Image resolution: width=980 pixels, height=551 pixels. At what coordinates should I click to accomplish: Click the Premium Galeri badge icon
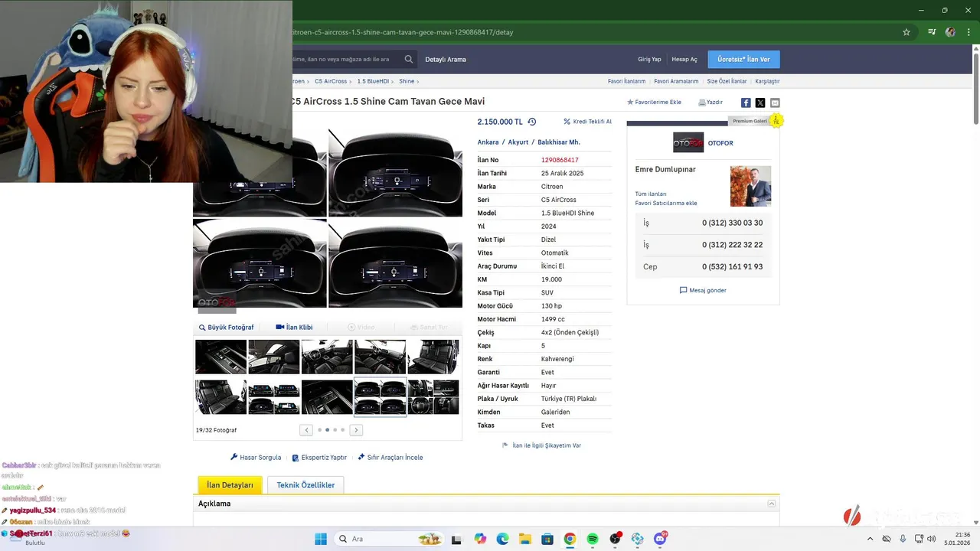coord(776,121)
